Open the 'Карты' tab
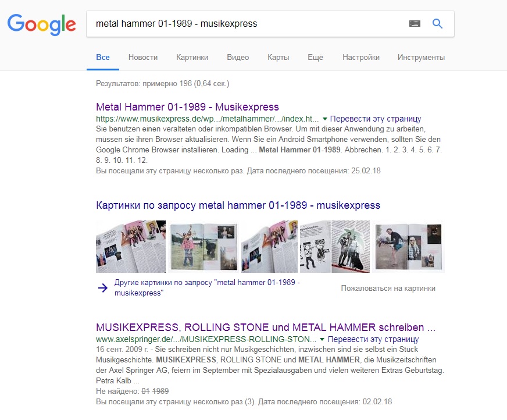507x420 pixels. [x=279, y=57]
